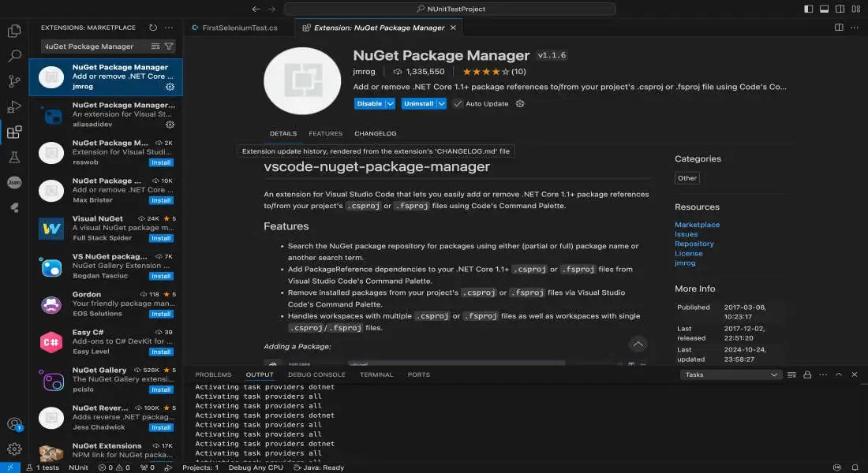Toggle panel layout icon in title bar
The width and height of the screenshot is (868, 473).
[824, 9]
